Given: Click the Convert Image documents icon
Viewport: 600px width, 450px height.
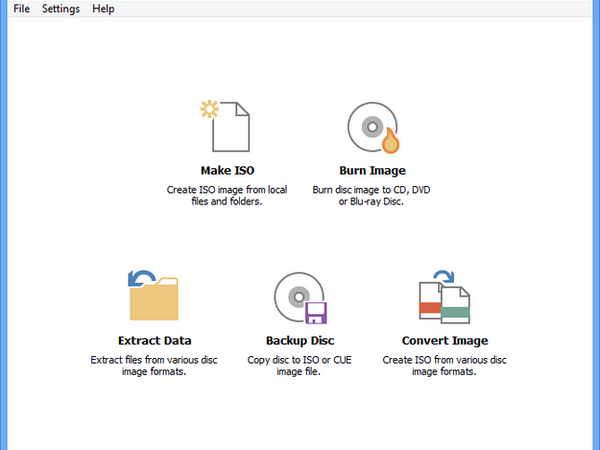Looking at the screenshot, I should point(444,297).
